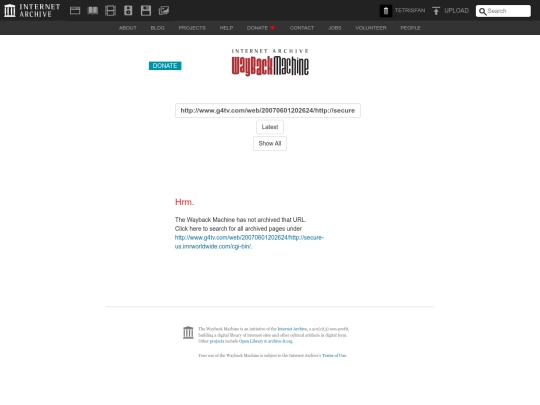Open the Images icon
Viewport: 540px width, 405px height.
[164, 11]
